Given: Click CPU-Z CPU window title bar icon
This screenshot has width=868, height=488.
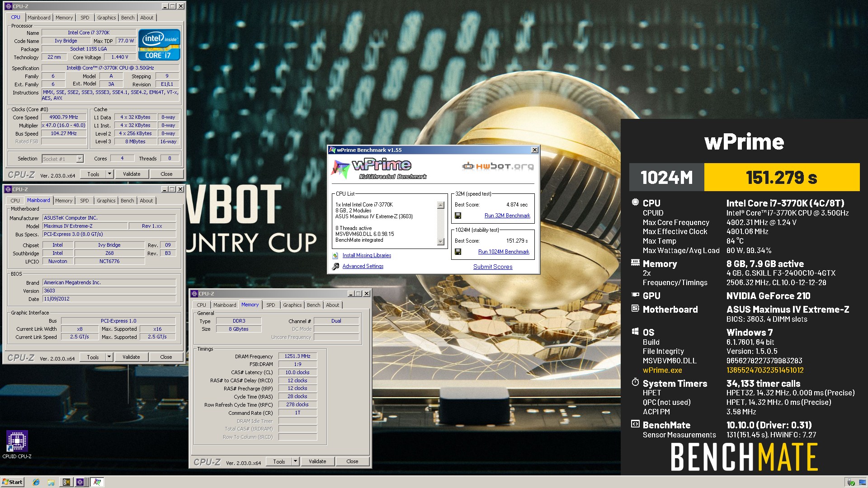Looking at the screenshot, I should (x=8, y=6).
